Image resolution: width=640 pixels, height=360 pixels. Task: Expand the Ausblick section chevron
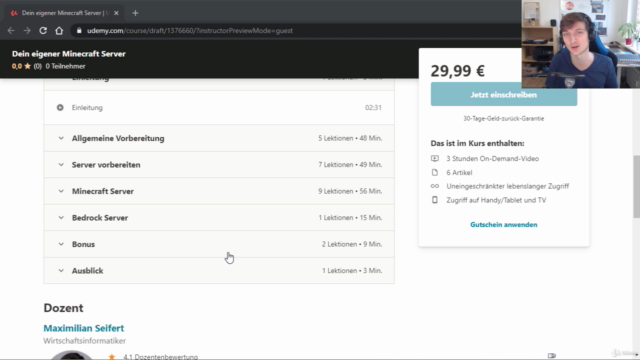click(61, 271)
